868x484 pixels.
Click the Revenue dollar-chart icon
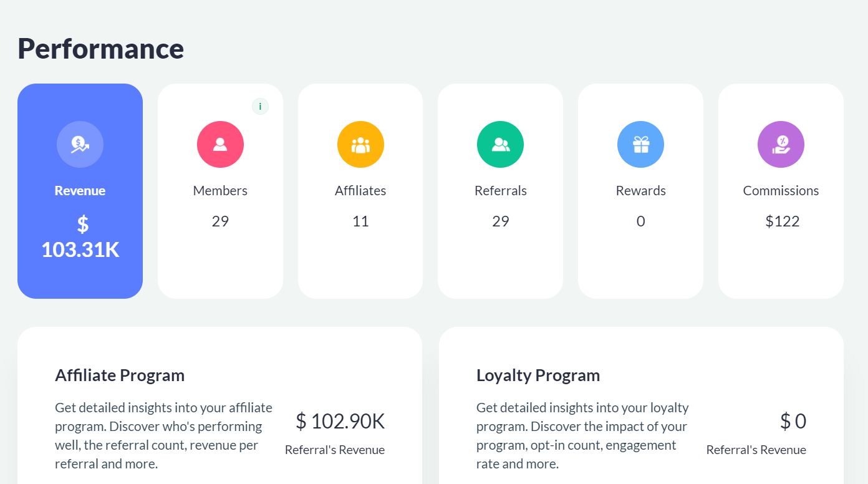[x=80, y=145]
